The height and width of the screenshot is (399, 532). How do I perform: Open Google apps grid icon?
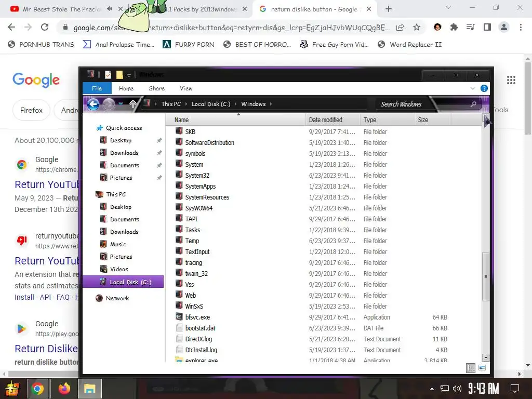tap(511, 80)
